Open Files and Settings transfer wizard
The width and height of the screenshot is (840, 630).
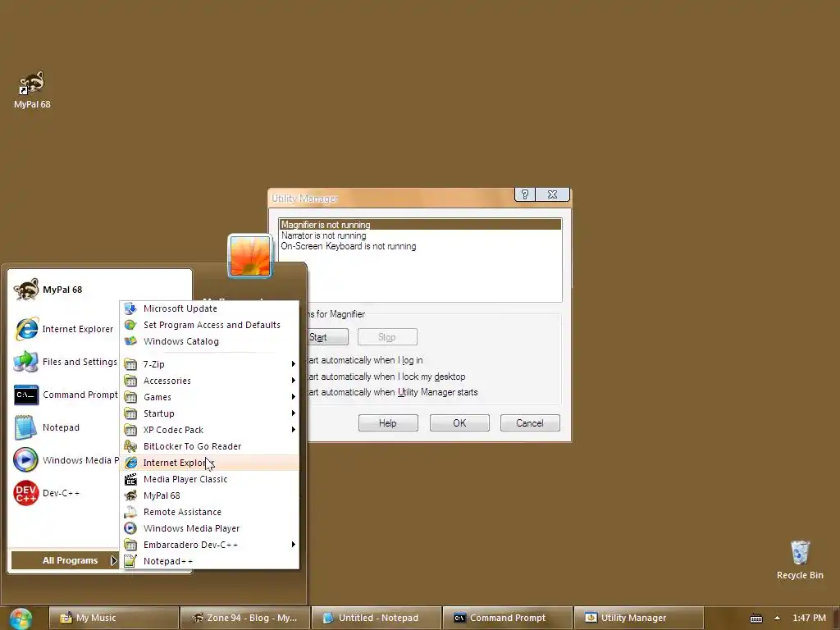pos(64,362)
